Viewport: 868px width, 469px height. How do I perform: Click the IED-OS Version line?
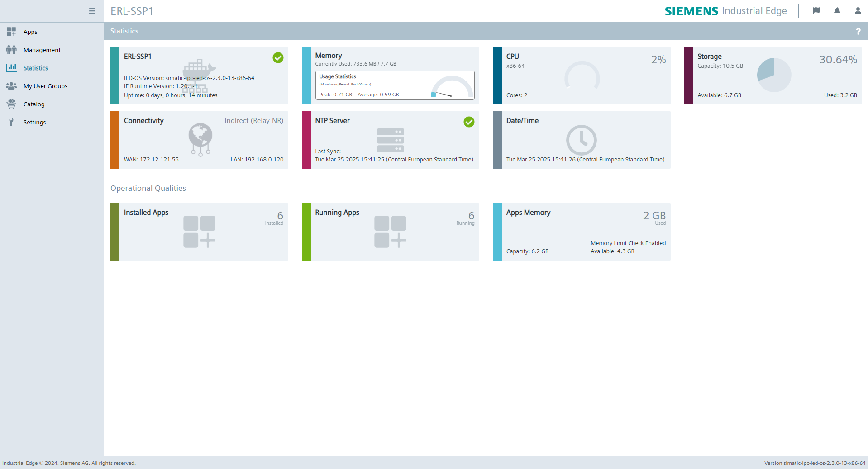click(x=189, y=78)
